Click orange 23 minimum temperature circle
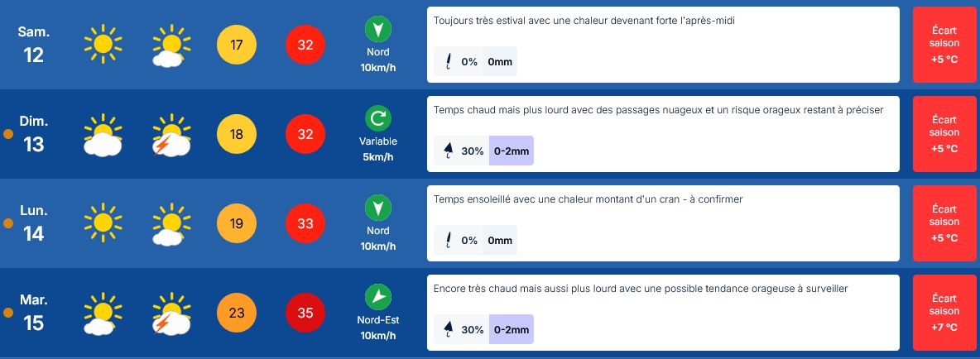 point(236,314)
